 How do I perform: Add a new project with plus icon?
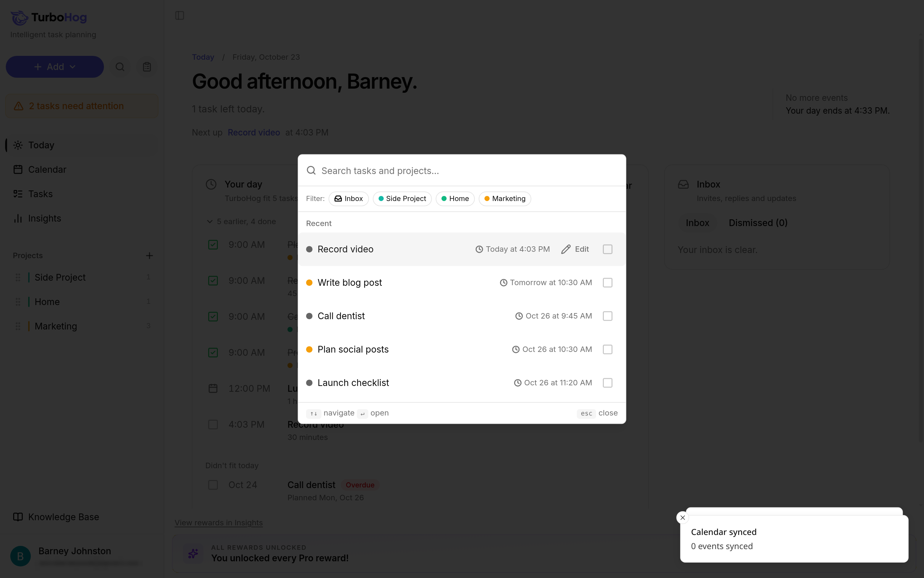(149, 255)
